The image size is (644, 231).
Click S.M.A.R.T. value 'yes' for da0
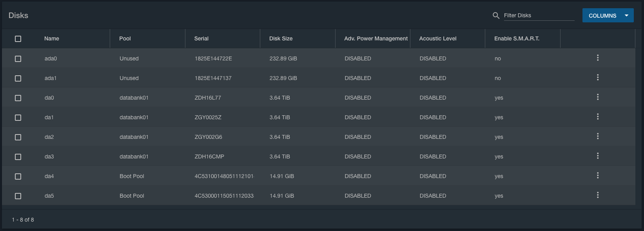[499, 98]
